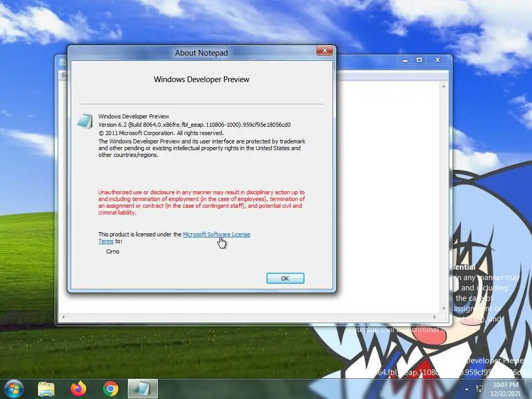Click the '© 2011 Microsoft Corporation' line
The width and height of the screenshot is (532, 399).
[x=161, y=133]
